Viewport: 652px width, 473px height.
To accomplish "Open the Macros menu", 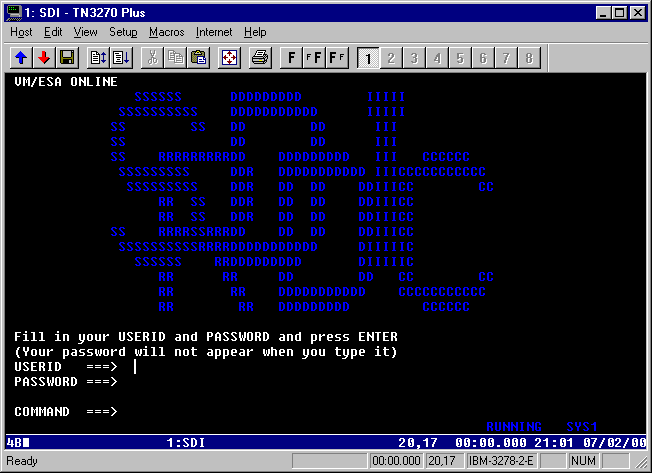I will click(x=166, y=32).
